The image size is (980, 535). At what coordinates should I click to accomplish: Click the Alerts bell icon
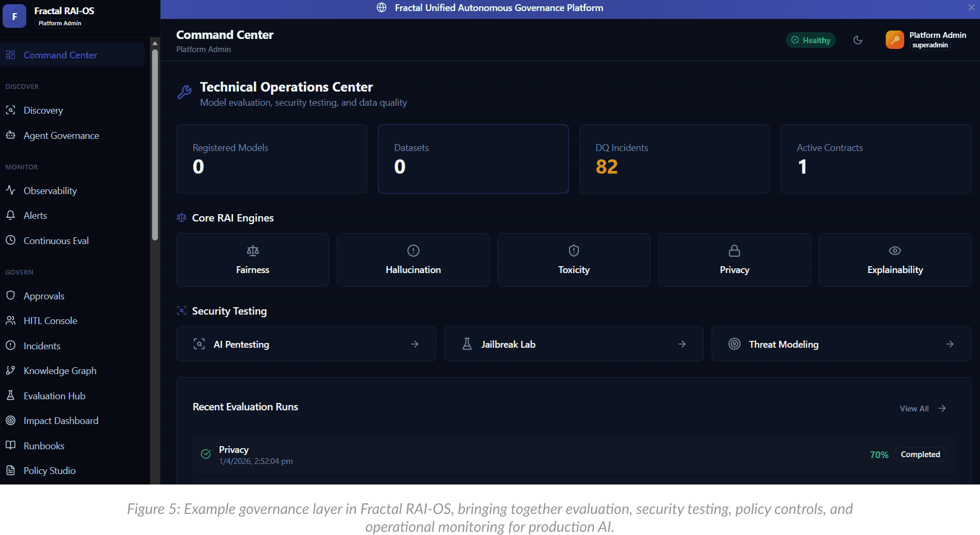tap(11, 215)
